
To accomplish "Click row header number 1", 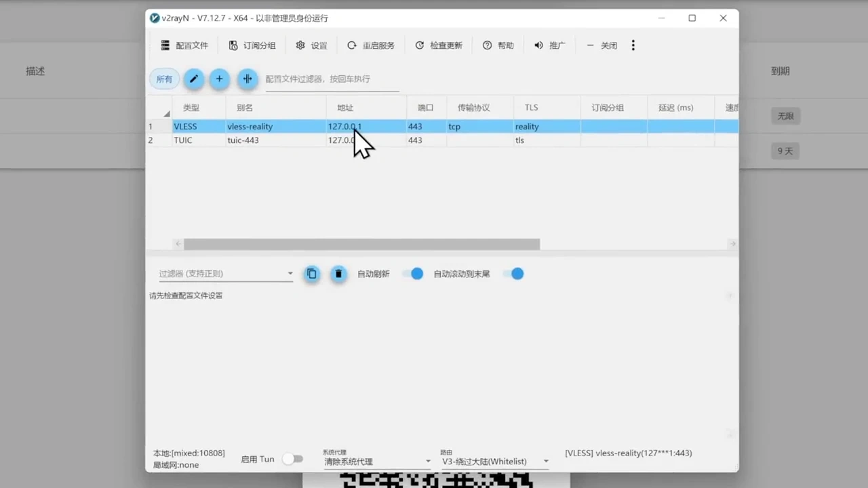I will pyautogui.click(x=159, y=127).
